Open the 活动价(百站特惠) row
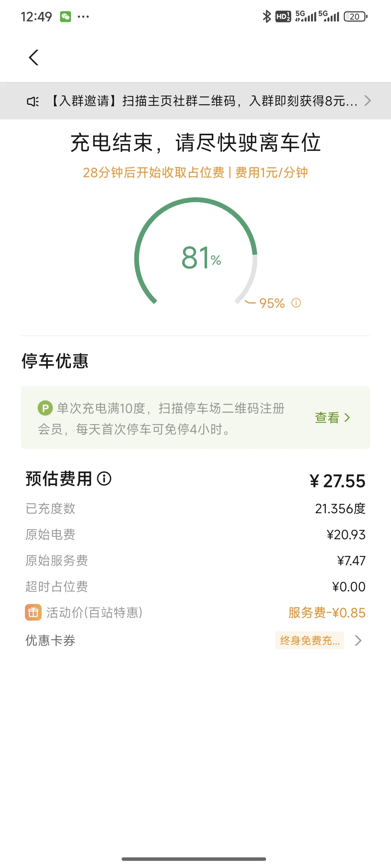The width and height of the screenshot is (391, 868). [195, 613]
